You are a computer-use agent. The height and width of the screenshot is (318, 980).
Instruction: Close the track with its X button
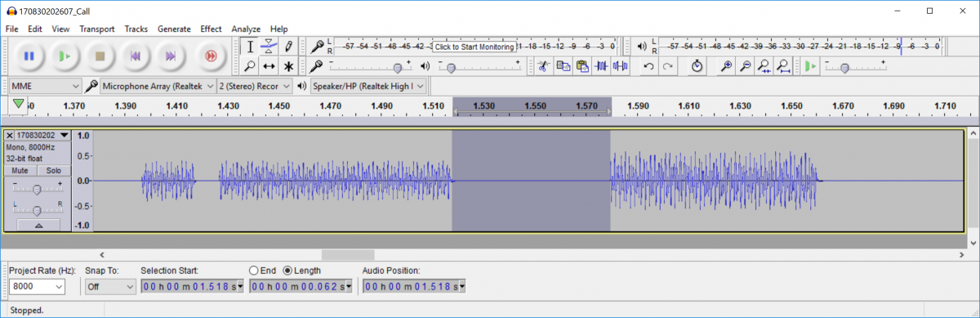click(10, 136)
